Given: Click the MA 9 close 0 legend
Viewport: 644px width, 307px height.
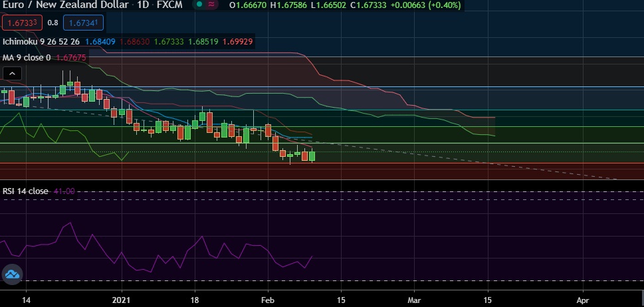Looking at the screenshot, I should click(x=27, y=57).
